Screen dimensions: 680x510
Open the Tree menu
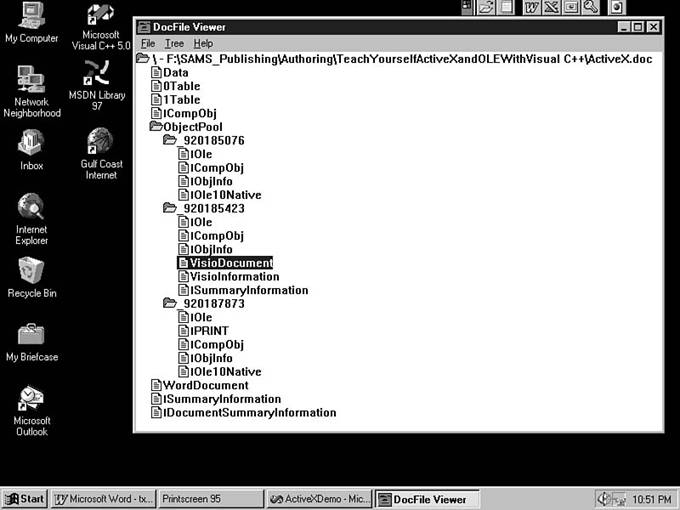point(174,44)
